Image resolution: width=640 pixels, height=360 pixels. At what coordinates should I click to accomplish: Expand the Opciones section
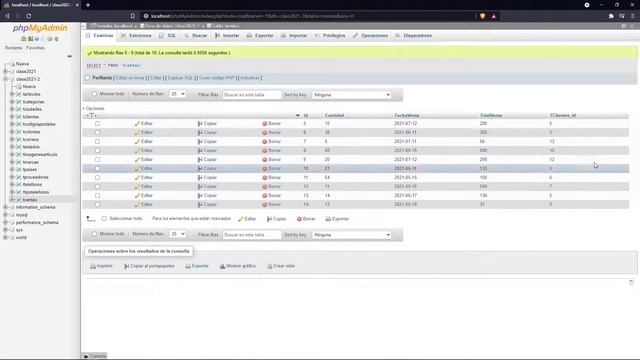(x=94, y=109)
